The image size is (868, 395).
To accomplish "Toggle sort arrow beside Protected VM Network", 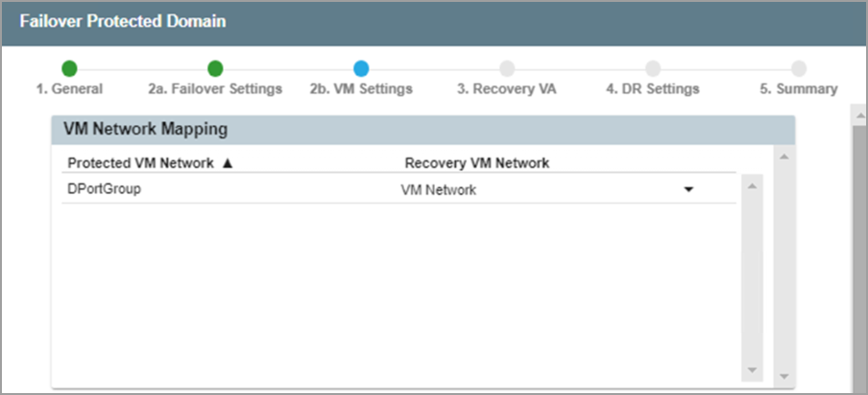I will 228,163.
